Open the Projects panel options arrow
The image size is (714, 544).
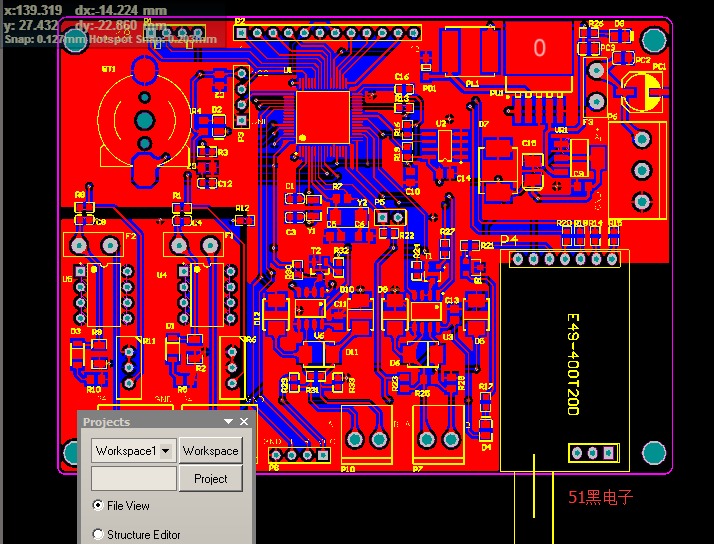tap(229, 422)
